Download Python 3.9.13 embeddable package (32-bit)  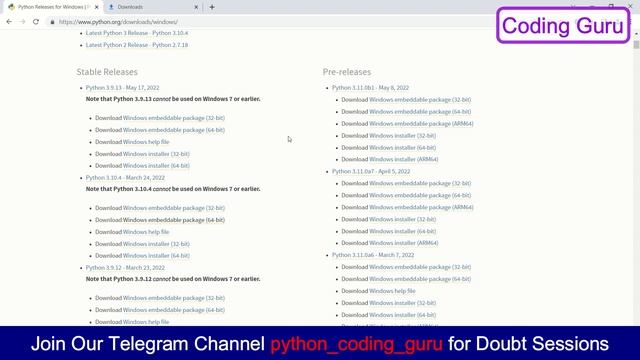click(x=174, y=118)
